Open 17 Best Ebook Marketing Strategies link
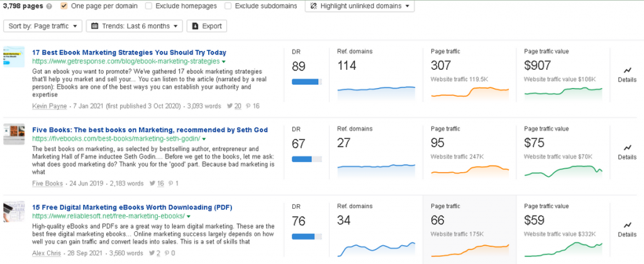 pyautogui.click(x=129, y=52)
